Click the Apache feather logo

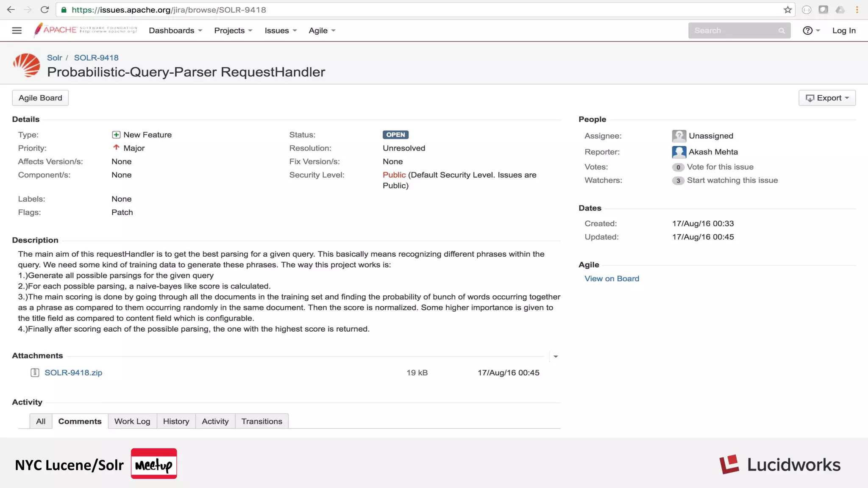tap(39, 30)
